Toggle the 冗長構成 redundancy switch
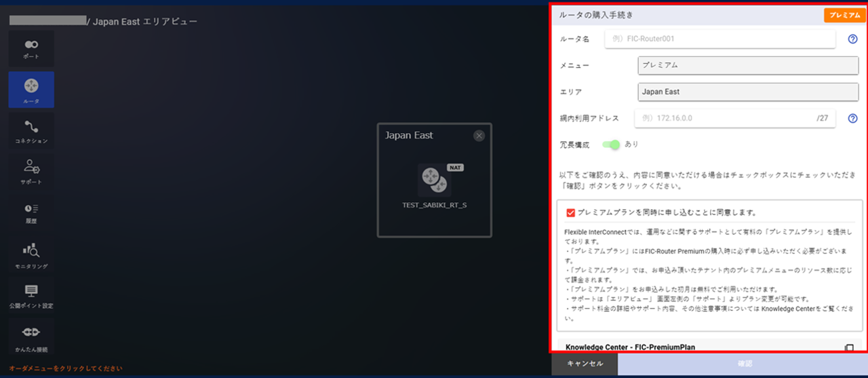This screenshot has width=868, height=378. tap(611, 145)
